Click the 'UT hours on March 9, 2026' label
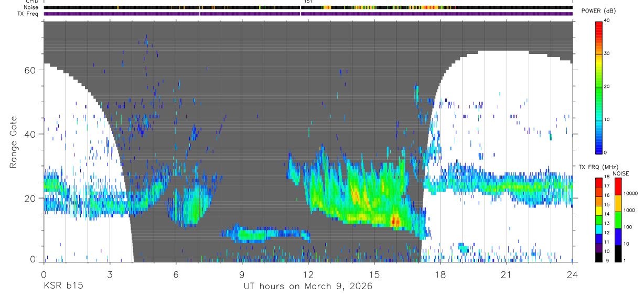The height and width of the screenshot is (297, 644). click(308, 286)
